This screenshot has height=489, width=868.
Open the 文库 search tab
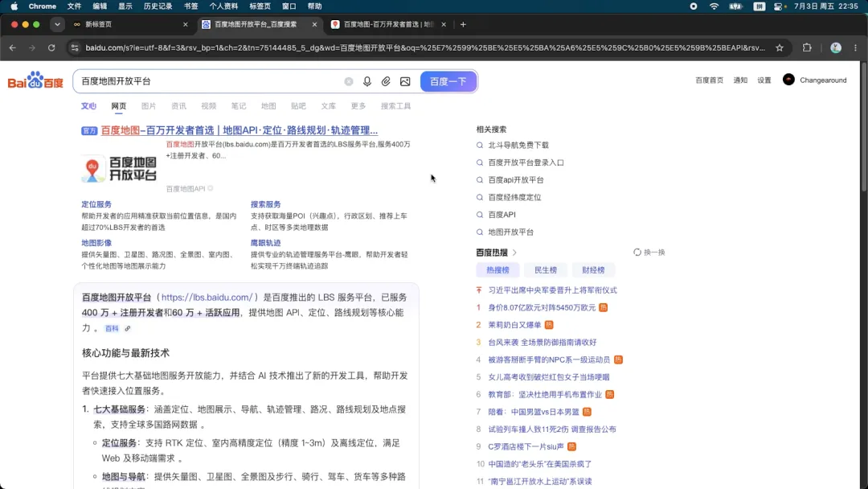(328, 106)
